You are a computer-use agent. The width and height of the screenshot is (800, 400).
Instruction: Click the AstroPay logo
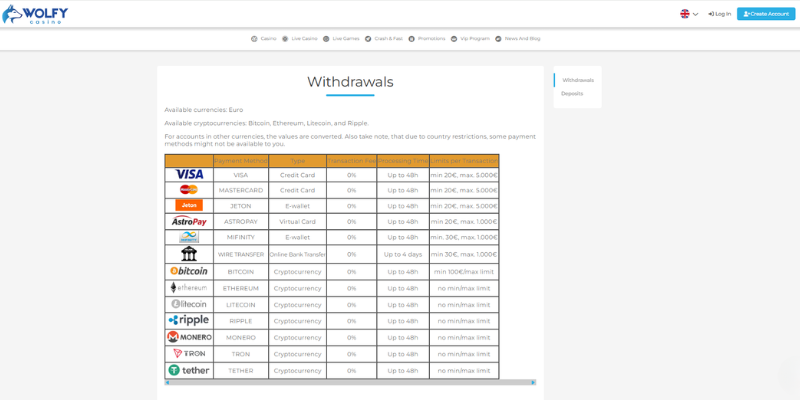click(x=189, y=221)
